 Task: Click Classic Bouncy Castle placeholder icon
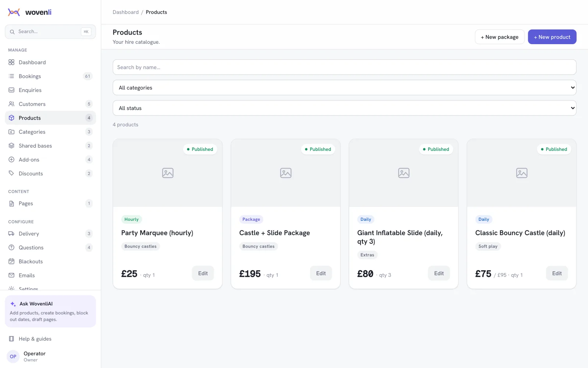point(521,173)
